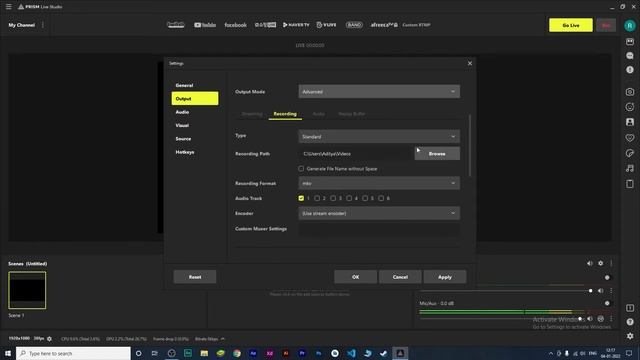Screen dimensions: 640x360
Task: Click the Custom Muxer Settings field
Action: click(x=379, y=229)
